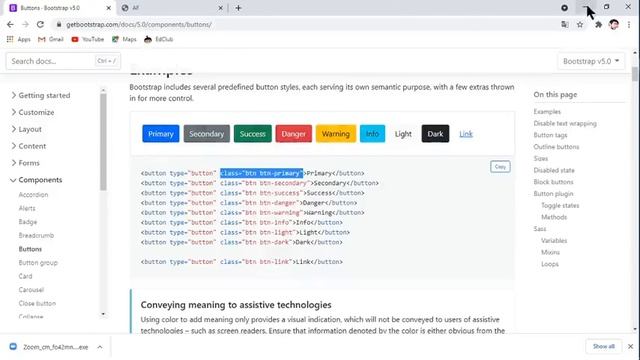Screen dimensions: 640x360
Task: Open the Alerts docs link
Action: [x=27, y=208]
